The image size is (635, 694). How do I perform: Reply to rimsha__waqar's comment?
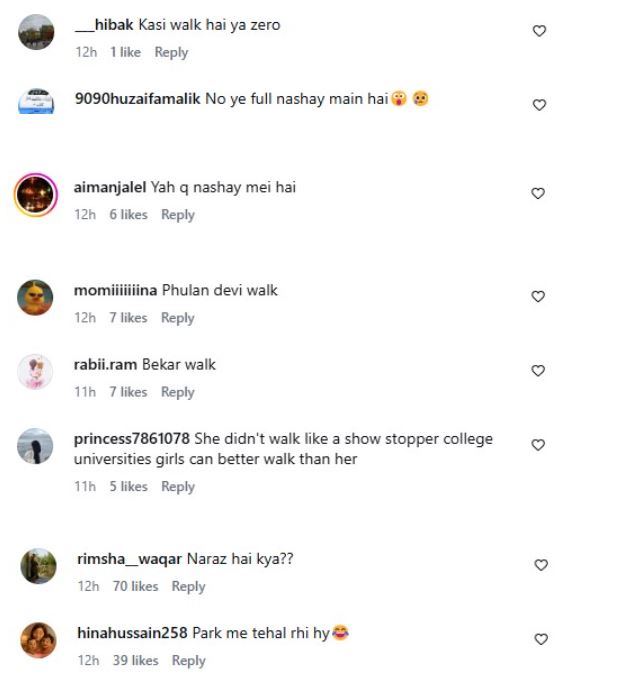click(x=188, y=586)
